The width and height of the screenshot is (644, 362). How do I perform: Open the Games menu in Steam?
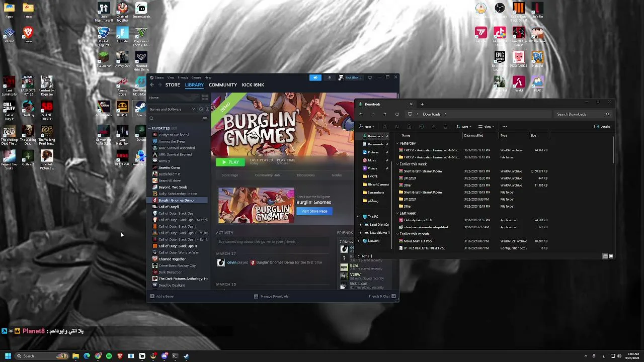tap(196, 77)
